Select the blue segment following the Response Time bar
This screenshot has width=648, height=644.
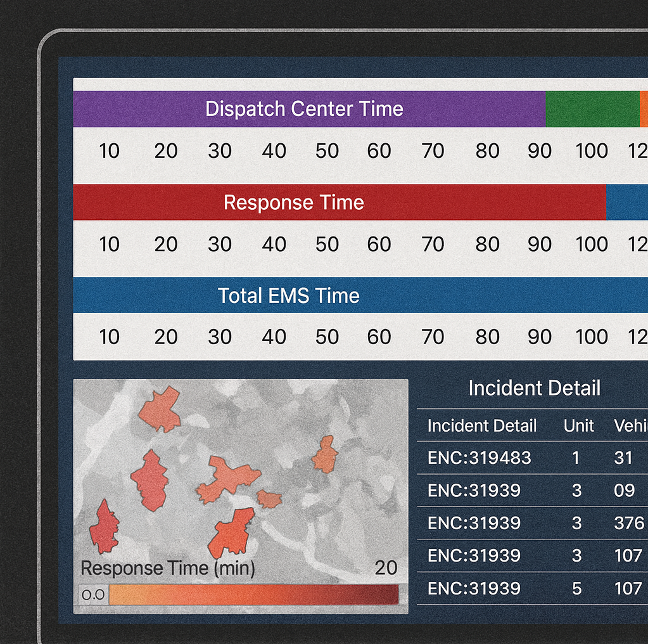[x=626, y=202]
